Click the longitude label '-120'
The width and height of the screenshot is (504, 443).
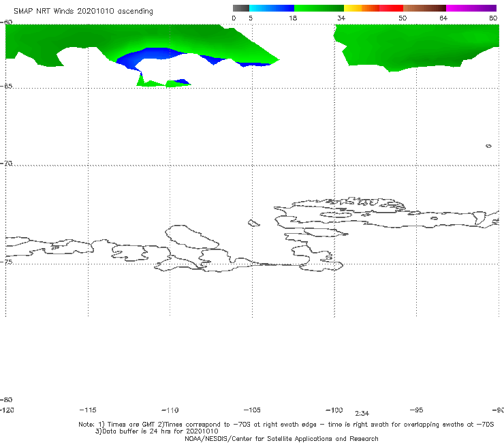[x=7, y=410]
